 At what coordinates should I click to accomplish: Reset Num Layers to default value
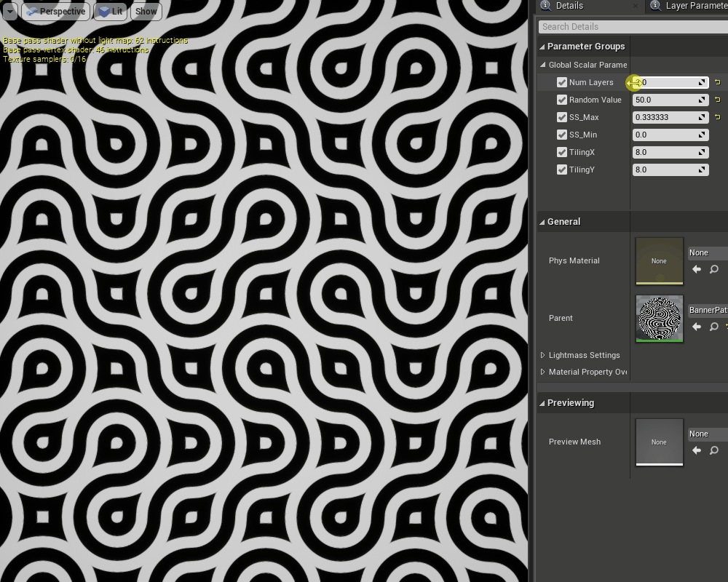coord(718,82)
